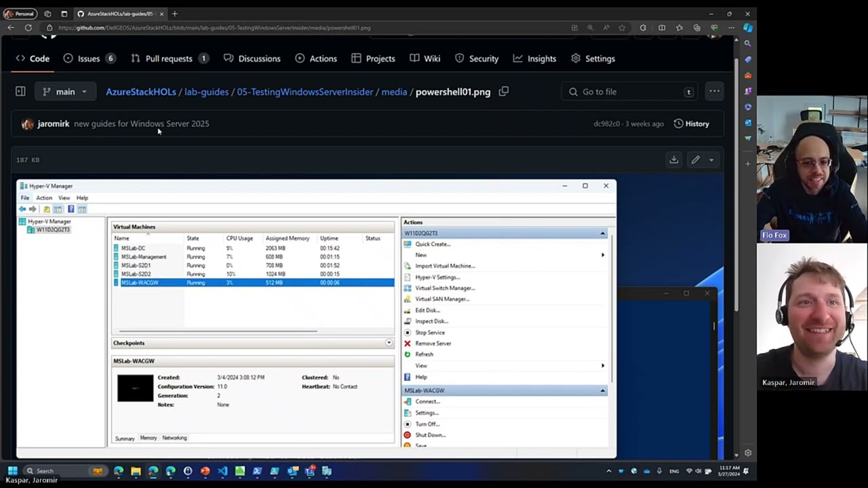
Task: Open the main branch selector dropdown
Action: 65,91
